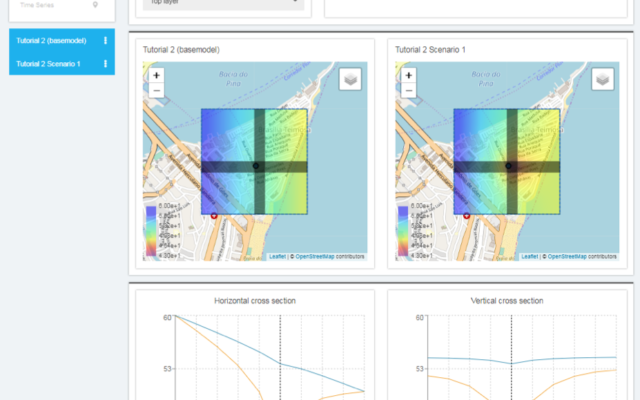This screenshot has width=640, height=400.
Task: Open layers control on basemodel map
Action: 350,79
